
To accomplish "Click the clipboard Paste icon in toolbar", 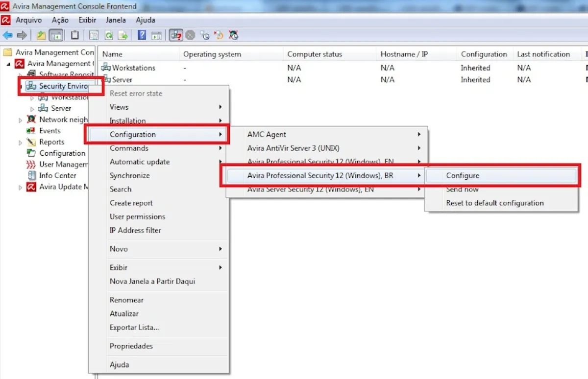I will point(74,35).
